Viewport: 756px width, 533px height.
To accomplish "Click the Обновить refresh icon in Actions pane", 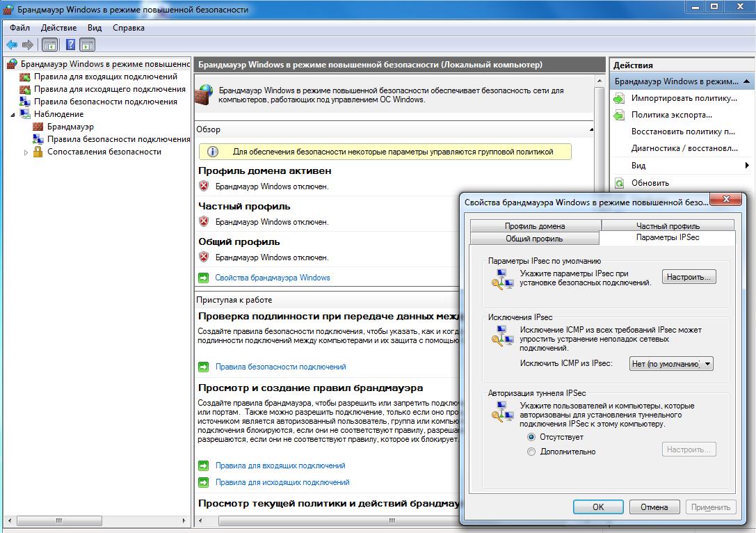I will tap(620, 183).
